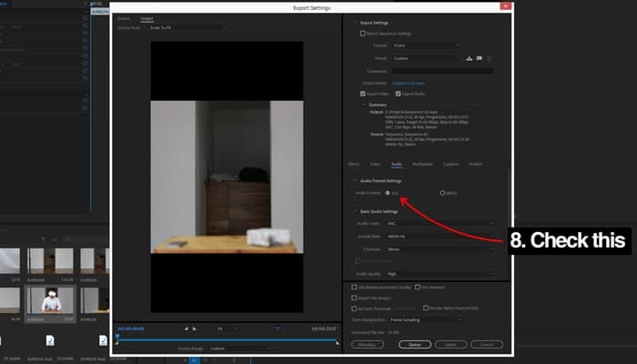Open the Format dropdown
Image resolution: width=637 pixels, height=364 pixels.
(x=426, y=45)
